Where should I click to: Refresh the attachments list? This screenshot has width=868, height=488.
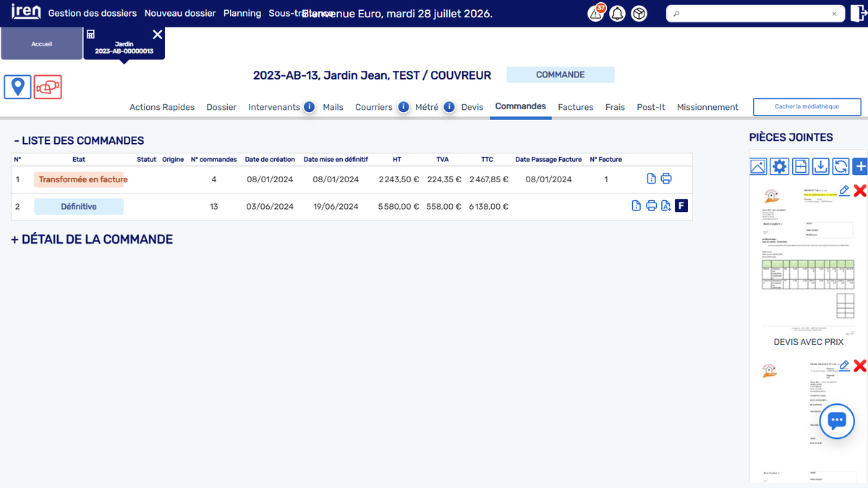tap(841, 166)
